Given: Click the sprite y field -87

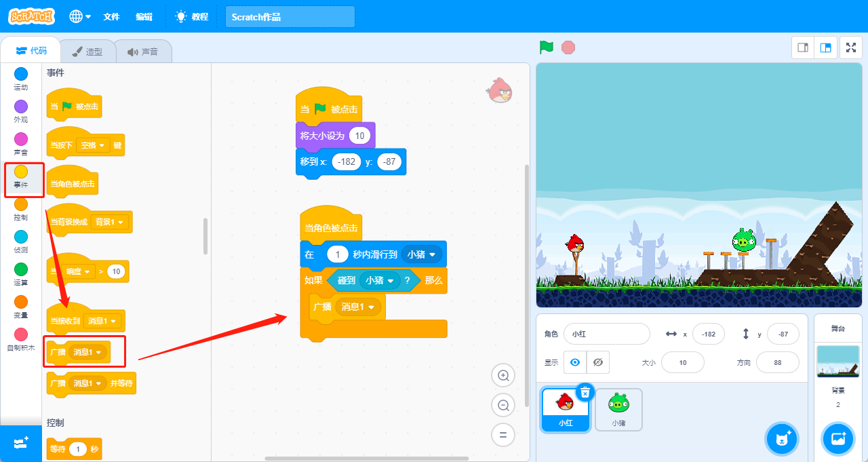Looking at the screenshot, I should point(783,334).
